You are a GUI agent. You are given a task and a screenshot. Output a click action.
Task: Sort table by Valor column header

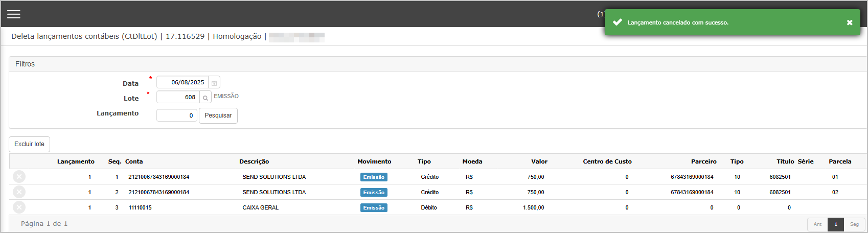(x=539, y=161)
